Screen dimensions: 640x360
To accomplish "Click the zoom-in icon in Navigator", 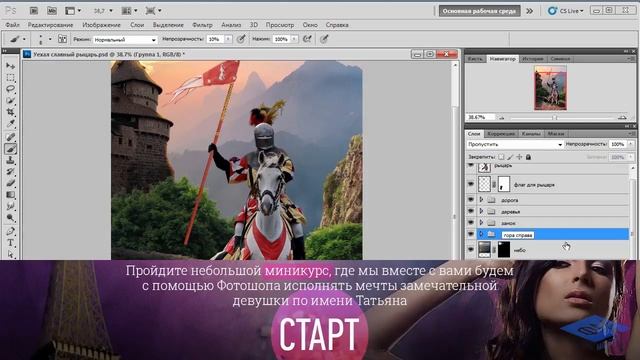I will pyautogui.click(x=622, y=118).
